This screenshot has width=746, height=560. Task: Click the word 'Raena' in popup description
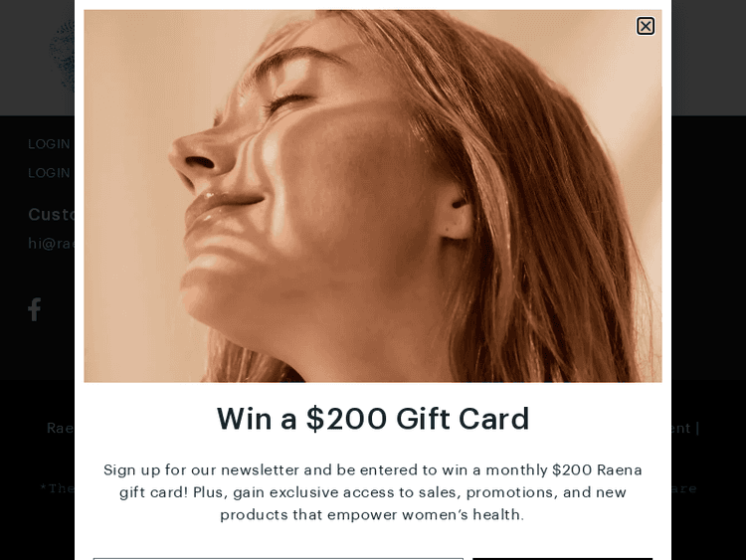tap(619, 470)
